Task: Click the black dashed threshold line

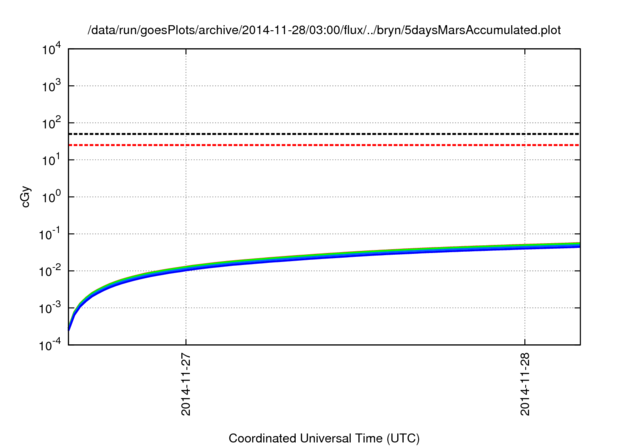Action: (324, 134)
